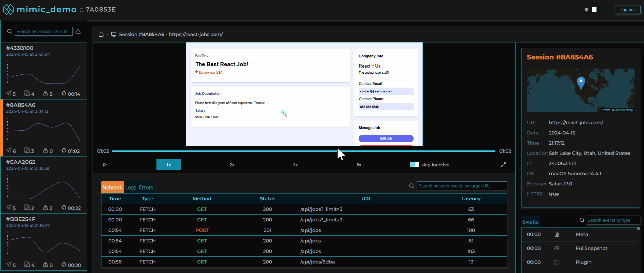Click the session search magnifier icon
Screen dimensions: 644x273
(x=10, y=31)
